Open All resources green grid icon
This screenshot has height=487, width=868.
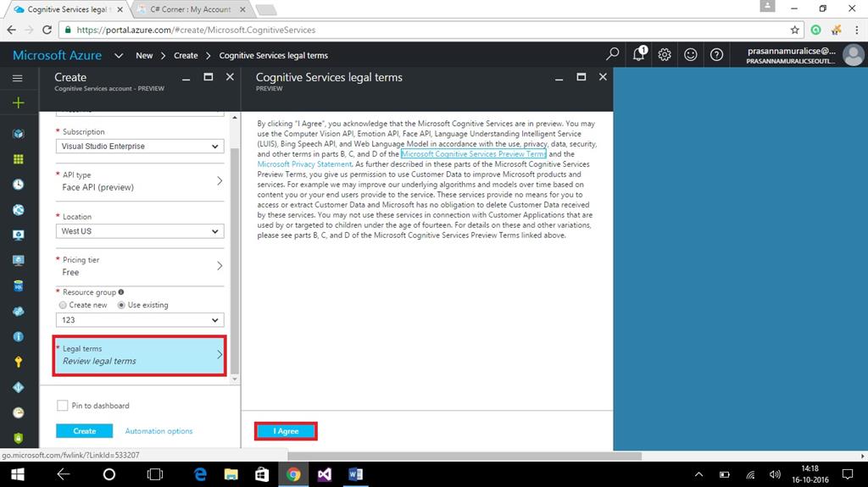pyautogui.click(x=19, y=159)
